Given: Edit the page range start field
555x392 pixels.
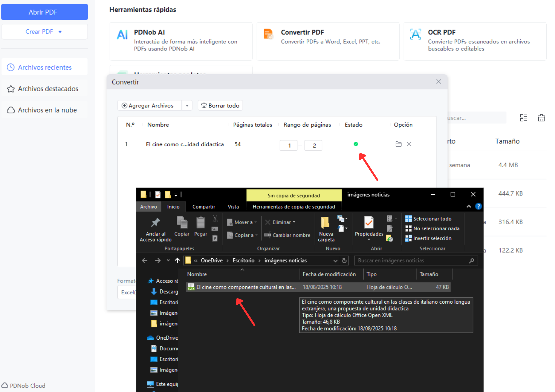Looking at the screenshot, I should (x=289, y=145).
